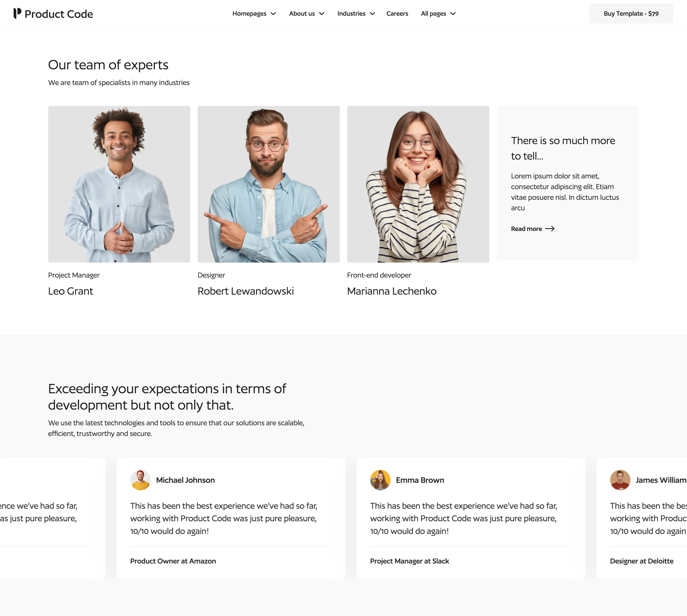This screenshot has height=616, width=687.
Task: Expand the Industries chevron arrow
Action: [372, 14]
